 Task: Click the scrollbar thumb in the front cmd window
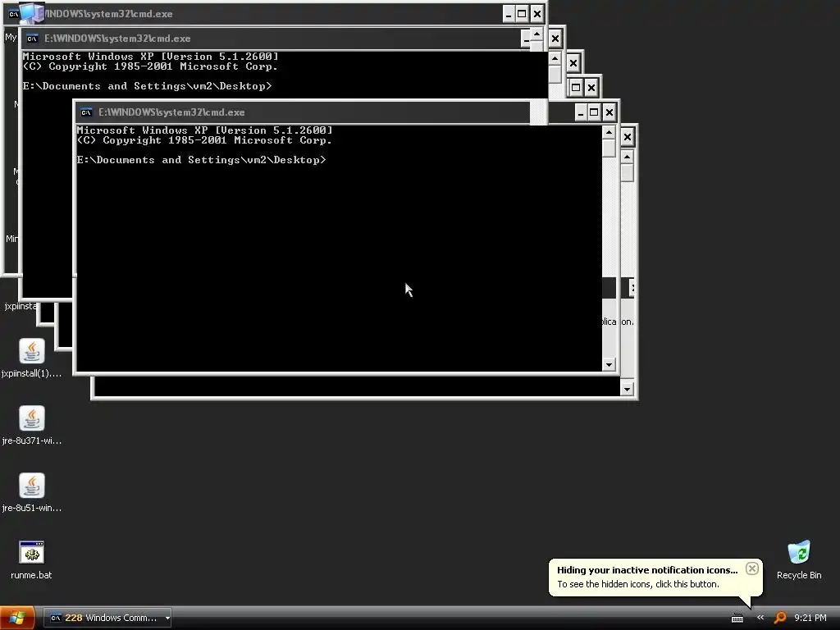(x=609, y=148)
